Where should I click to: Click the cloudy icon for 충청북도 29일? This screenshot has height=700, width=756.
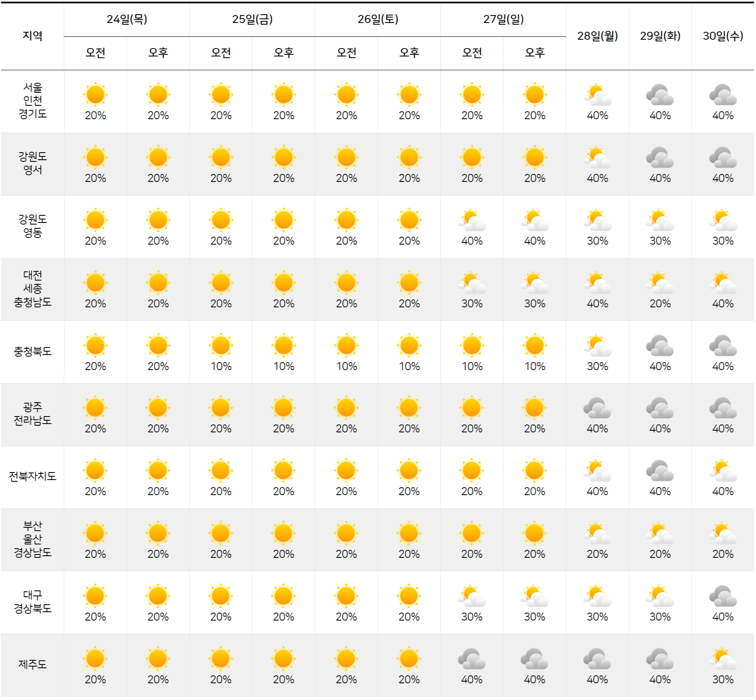click(x=660, y=345)
